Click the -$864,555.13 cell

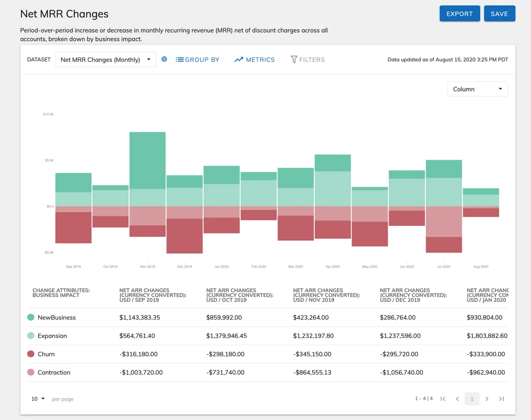pos(312,372)
